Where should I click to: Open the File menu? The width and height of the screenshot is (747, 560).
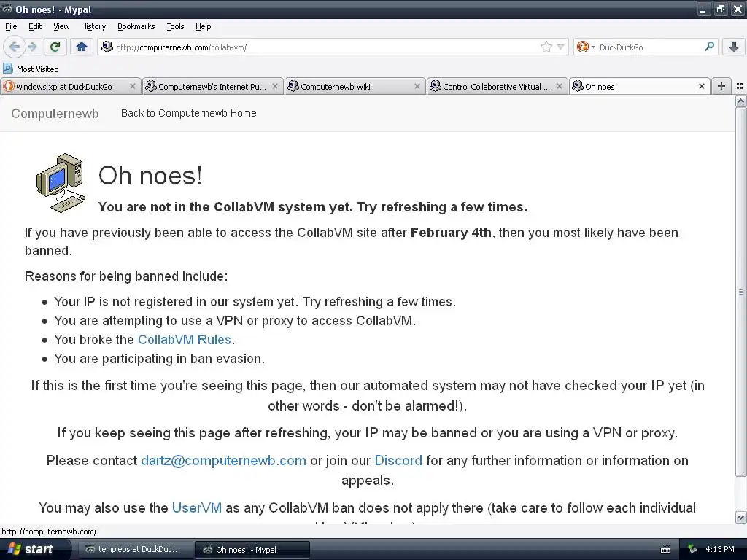pyautogui.click(x=11, y=26)
